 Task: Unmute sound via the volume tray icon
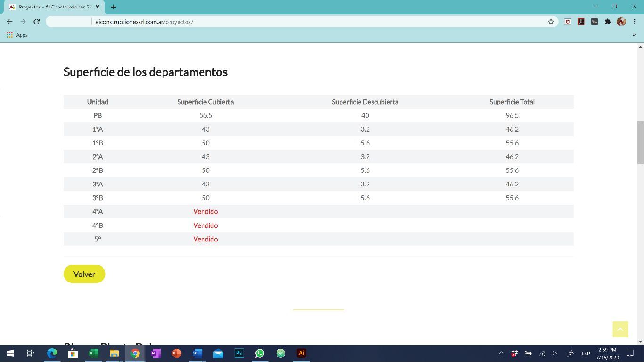(x=555, y=354)
